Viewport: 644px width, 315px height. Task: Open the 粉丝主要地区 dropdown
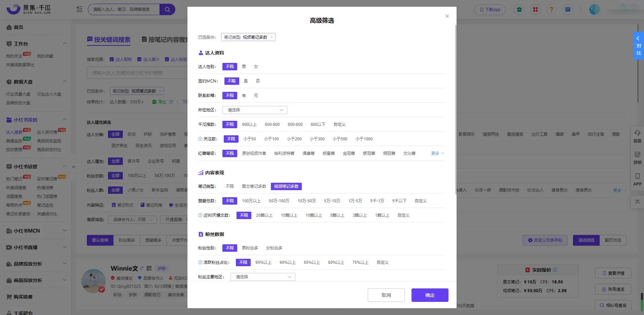[x=262, y=277]
